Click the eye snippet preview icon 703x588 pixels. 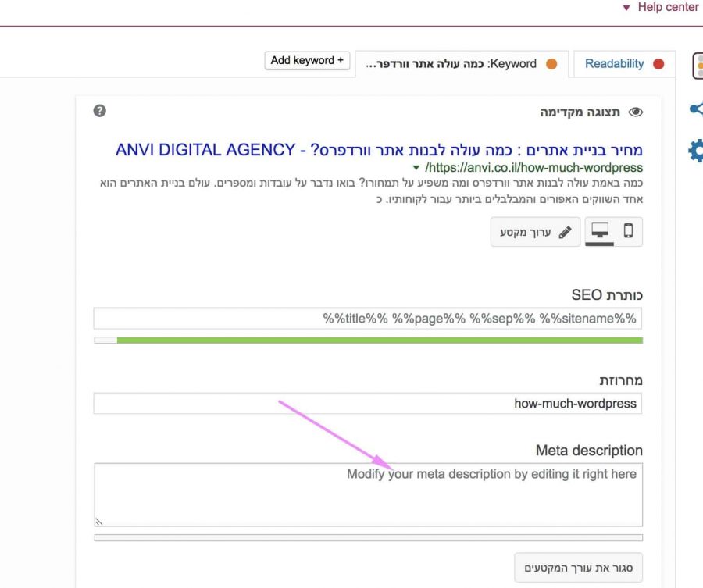pyautogui.click(x=635, y=112)
